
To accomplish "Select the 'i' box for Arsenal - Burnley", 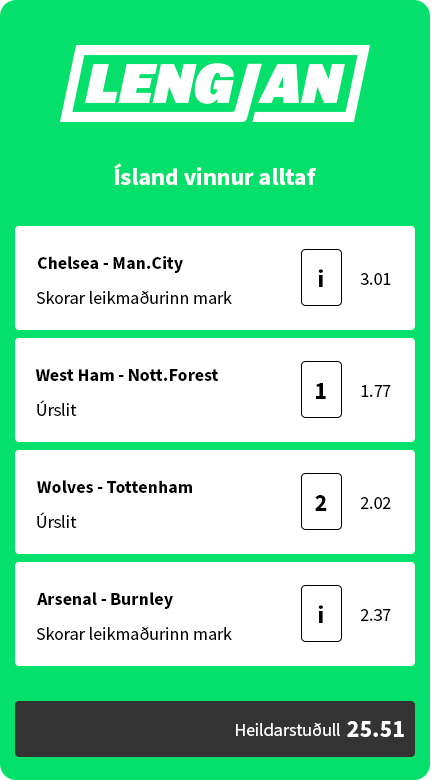I will [x=321, y=613].
